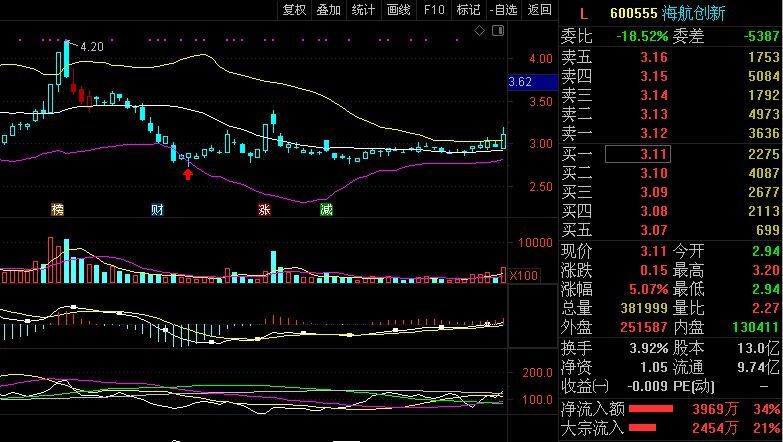This screenshot has width=783, height=442.
Task: Click 卖五 price 3.16
Action: point(654,57)
